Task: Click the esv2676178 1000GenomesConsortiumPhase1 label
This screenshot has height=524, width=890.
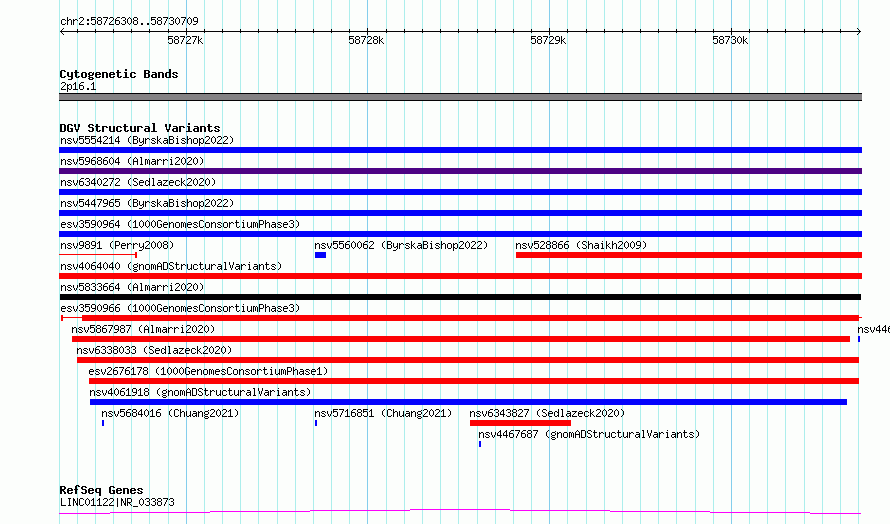Action: click(208, 371)
